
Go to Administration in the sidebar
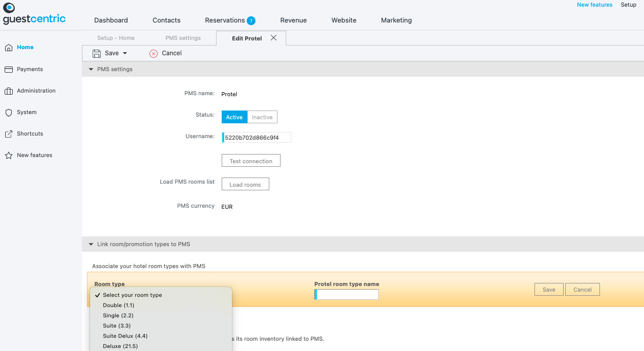pos(36,91)
